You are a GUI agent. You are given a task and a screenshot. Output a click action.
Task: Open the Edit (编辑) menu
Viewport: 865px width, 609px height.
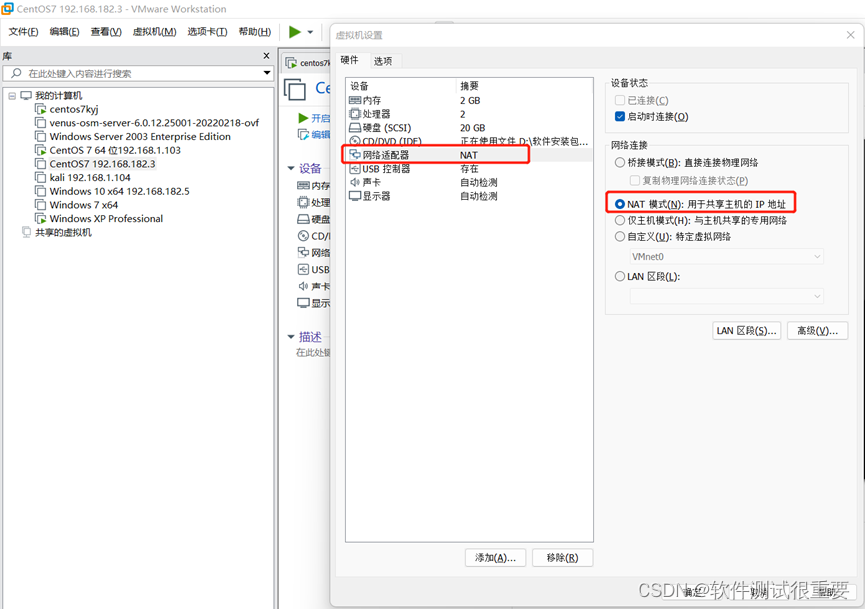click(x=65, y=32)
